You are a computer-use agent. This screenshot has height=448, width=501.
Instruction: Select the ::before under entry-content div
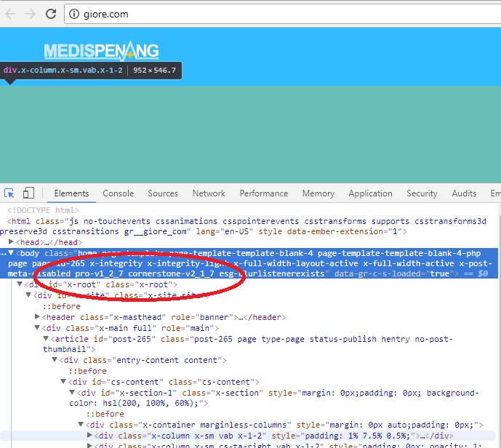pyautogui.click(x=87, y=371)
